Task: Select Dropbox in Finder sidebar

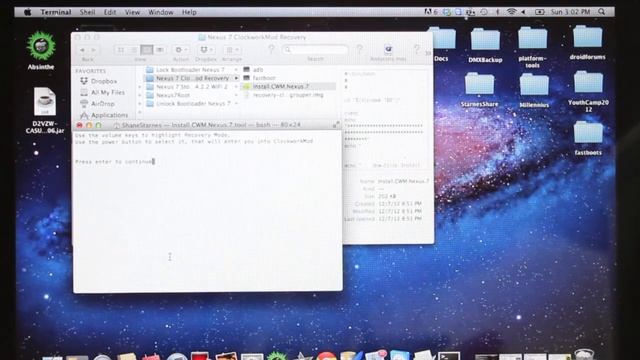Action: (99, 81)
